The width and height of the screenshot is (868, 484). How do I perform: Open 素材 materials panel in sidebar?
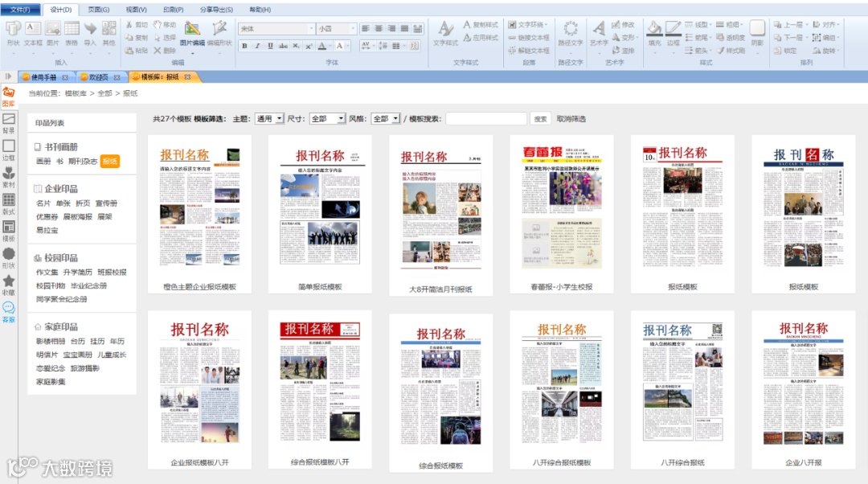[x=9, y=177]
